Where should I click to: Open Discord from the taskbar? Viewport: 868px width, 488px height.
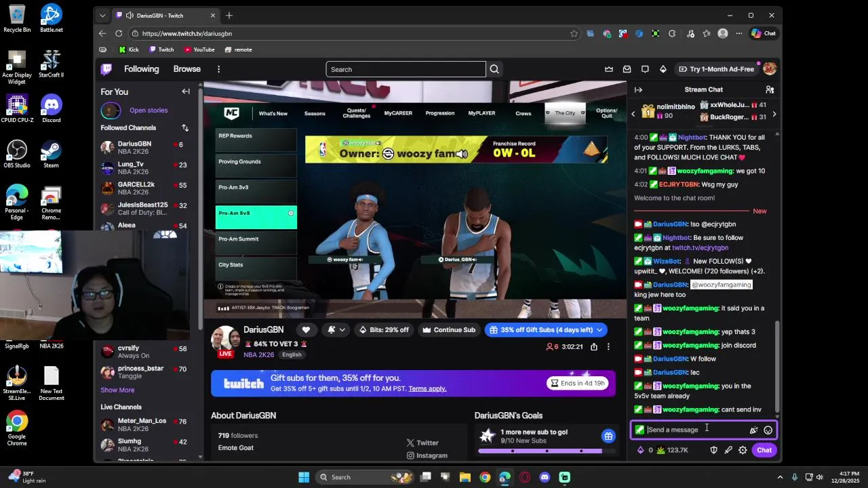(545, 477)
